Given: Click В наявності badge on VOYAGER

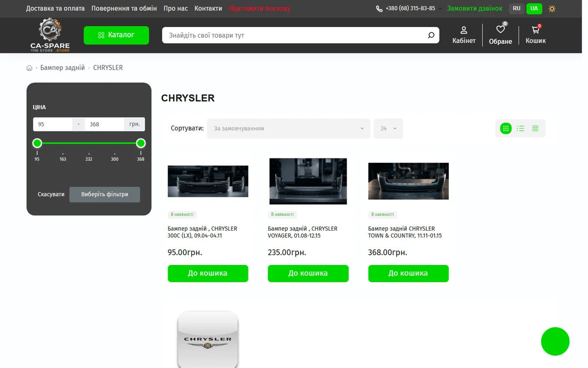Looking at the screenshot, I should [283, 214].
